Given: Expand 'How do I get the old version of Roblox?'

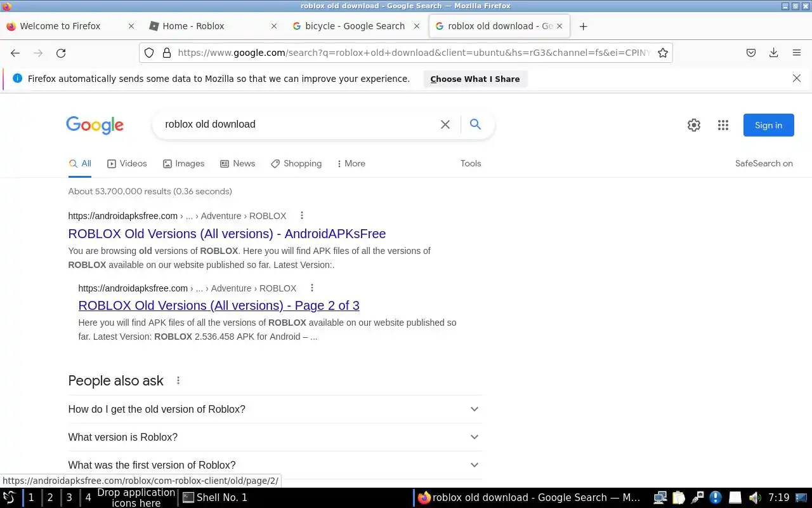Looking at the screenshot, I should coord(275,410).
